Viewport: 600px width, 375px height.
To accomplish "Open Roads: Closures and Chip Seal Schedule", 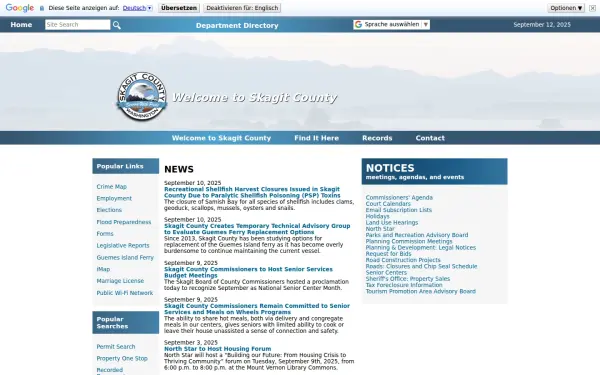I will 421,266.
